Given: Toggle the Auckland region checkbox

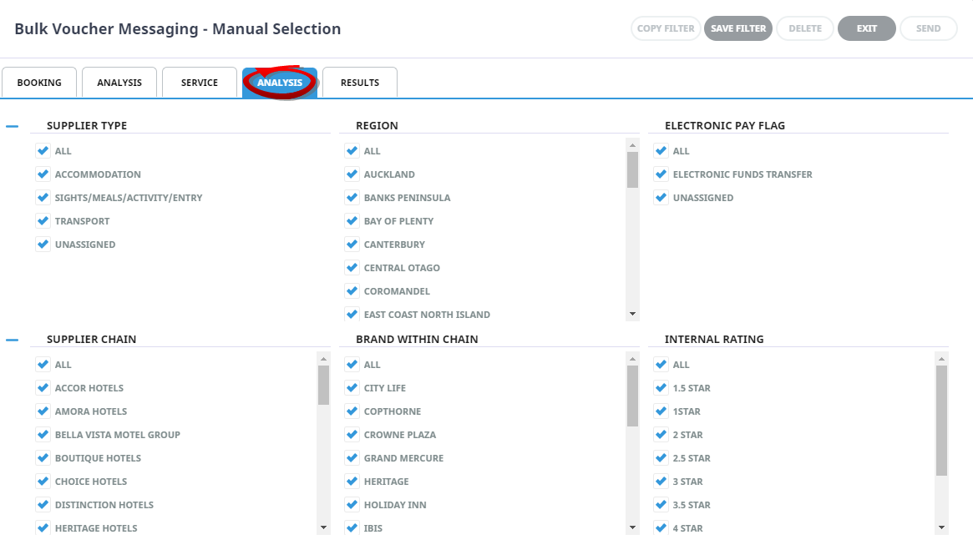Looking at the screenshot, I should coord(352,174).
